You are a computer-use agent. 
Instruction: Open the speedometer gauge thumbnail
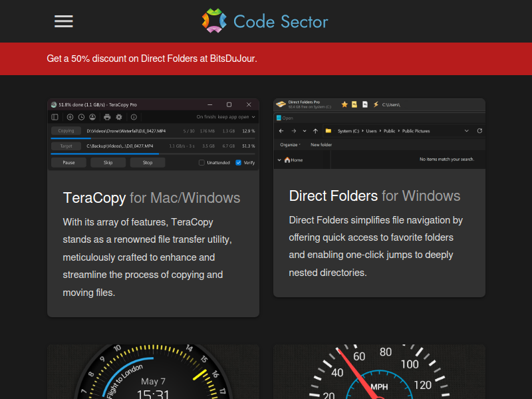tap(379, 372)
